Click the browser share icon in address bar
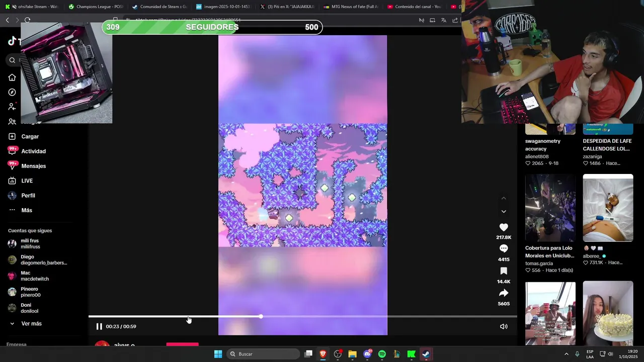644x362 pixels. point(455,20)
